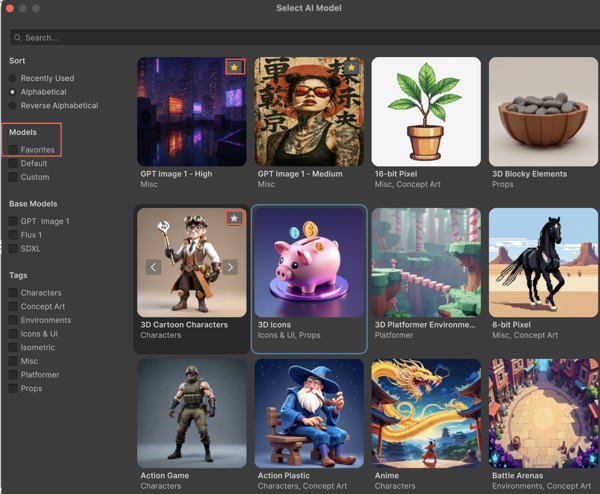Select the Action Plastic wizard thumbnail
Viewport: 600px width, 494px height.
click(x=309, y=413)
